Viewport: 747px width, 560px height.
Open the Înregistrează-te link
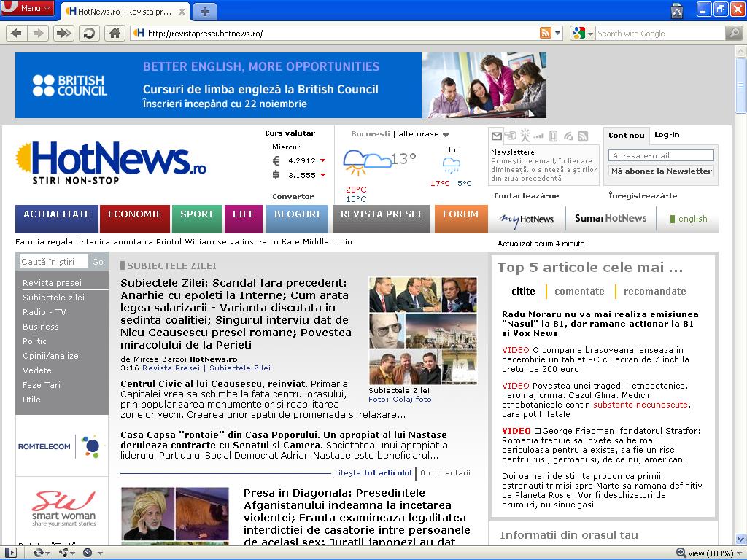[643, 195]
